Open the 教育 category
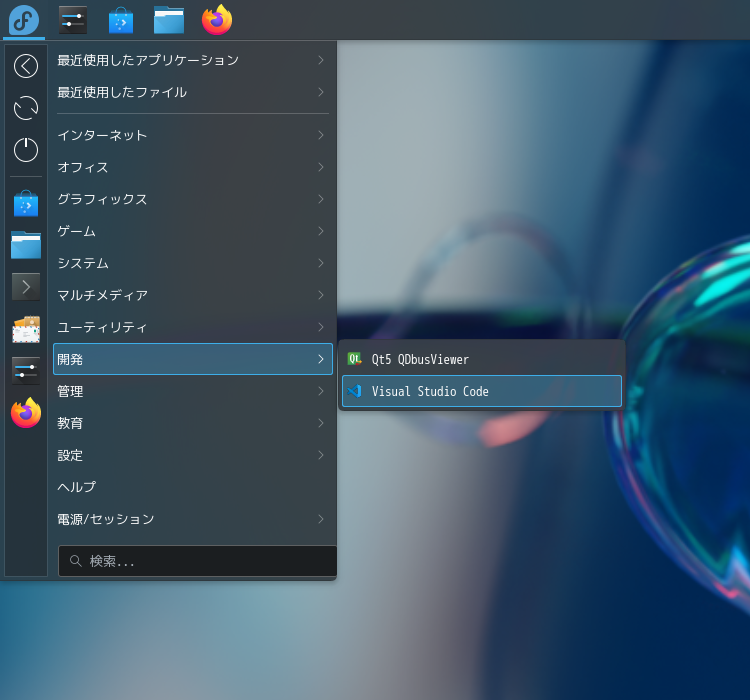Screen dimensions: 750x700 pyautogui.click(x=193, y=423)
